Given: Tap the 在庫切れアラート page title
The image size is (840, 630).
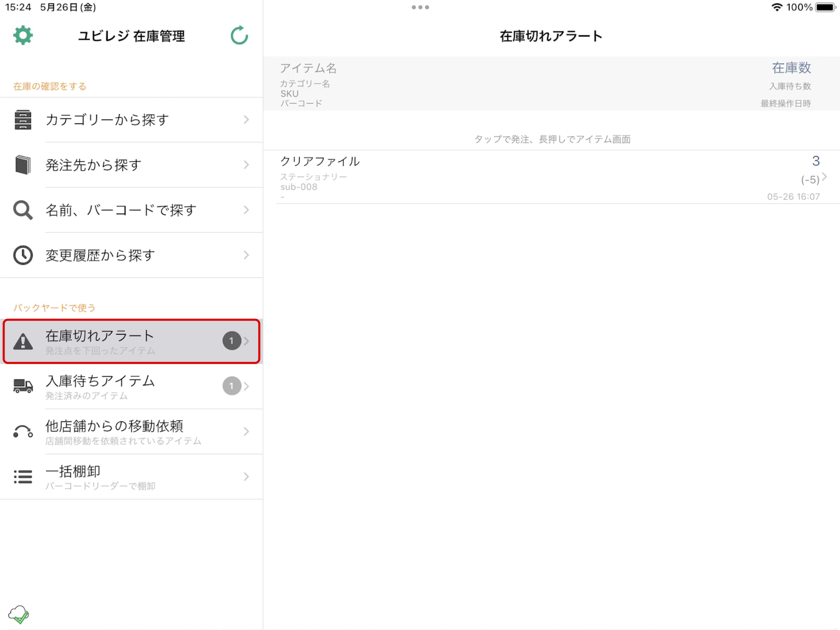Looking at the screenshot, I should (551, 36).
